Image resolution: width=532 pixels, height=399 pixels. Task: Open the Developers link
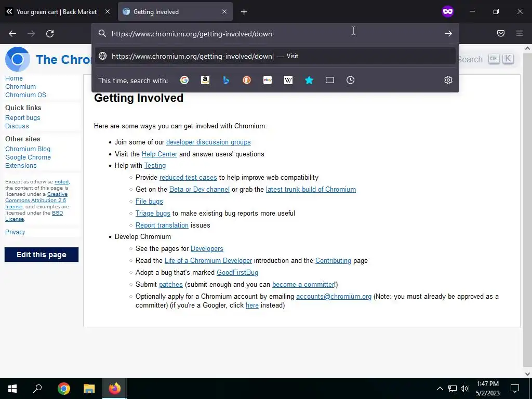pyautogui.click(x=207, y=249)
